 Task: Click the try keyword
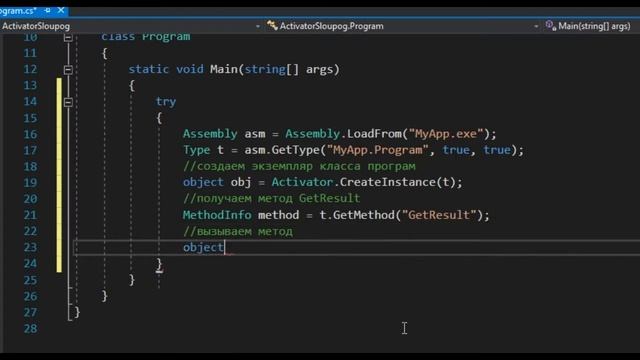(x=166, y=102)
